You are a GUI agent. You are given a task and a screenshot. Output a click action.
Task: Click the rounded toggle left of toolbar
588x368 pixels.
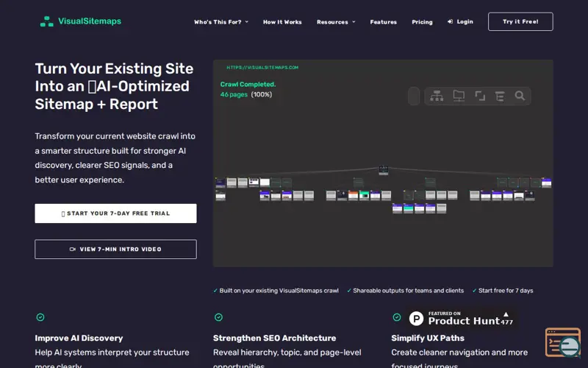(x=414, y=96)
